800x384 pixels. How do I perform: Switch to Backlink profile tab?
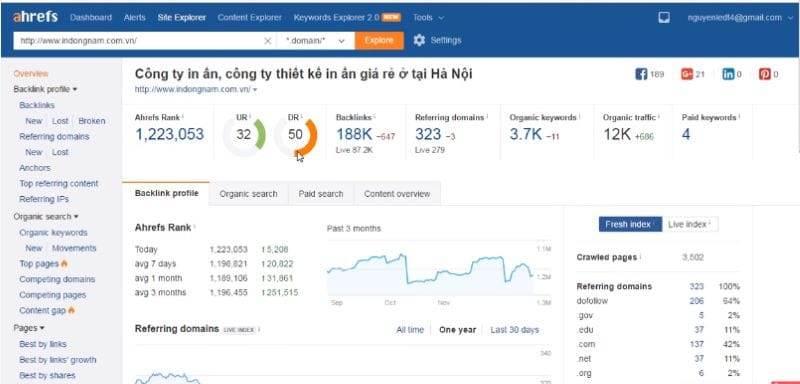pyautogui.click(x=166, y=193)
